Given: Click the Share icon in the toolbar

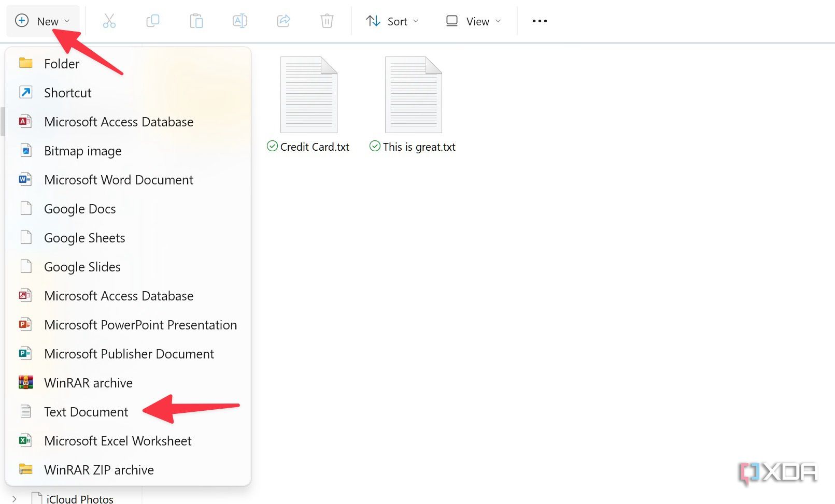Looking at the screenshot, I should click(x=284, y=21).
